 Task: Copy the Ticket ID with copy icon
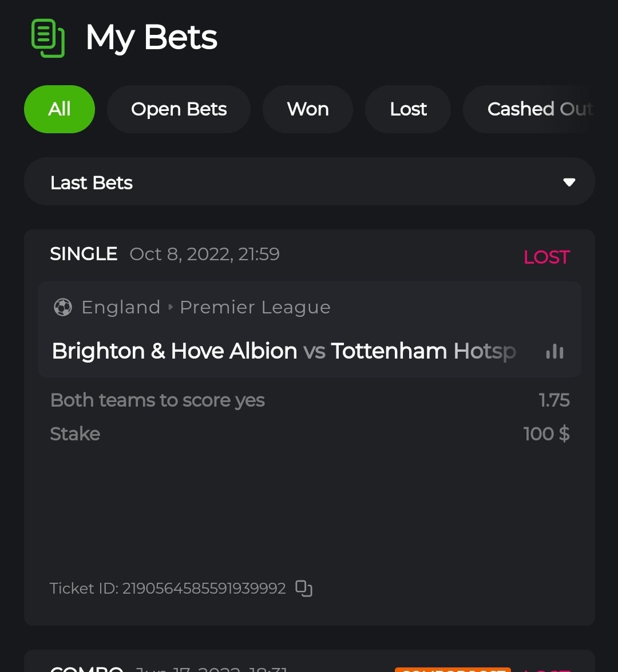[304, 589]
